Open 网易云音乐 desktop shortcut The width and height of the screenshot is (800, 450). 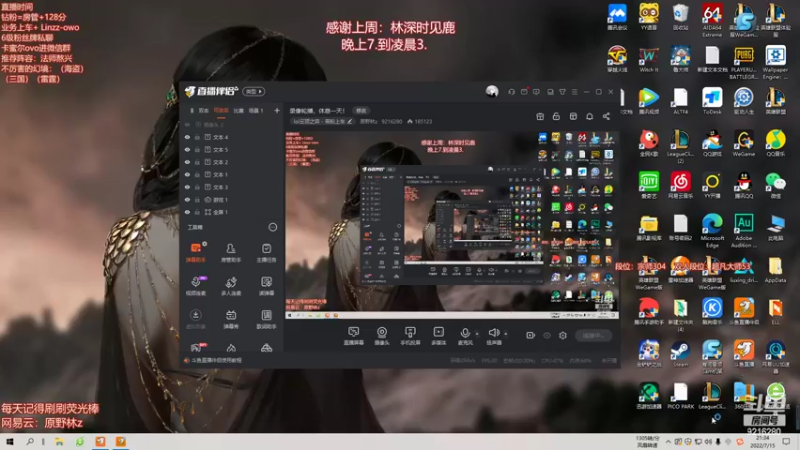pos(680,185)
